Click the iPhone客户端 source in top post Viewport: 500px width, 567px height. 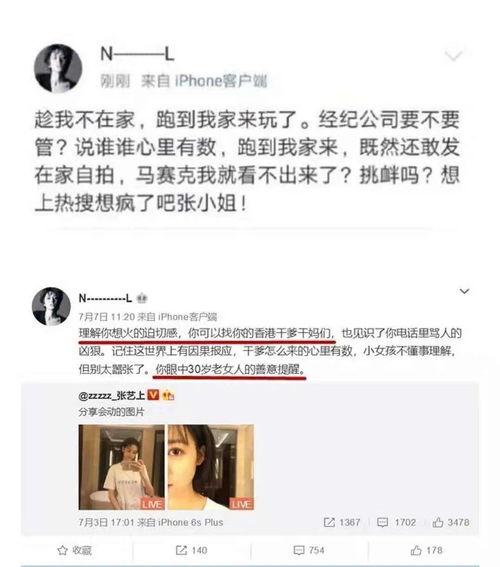click(221, 81)
